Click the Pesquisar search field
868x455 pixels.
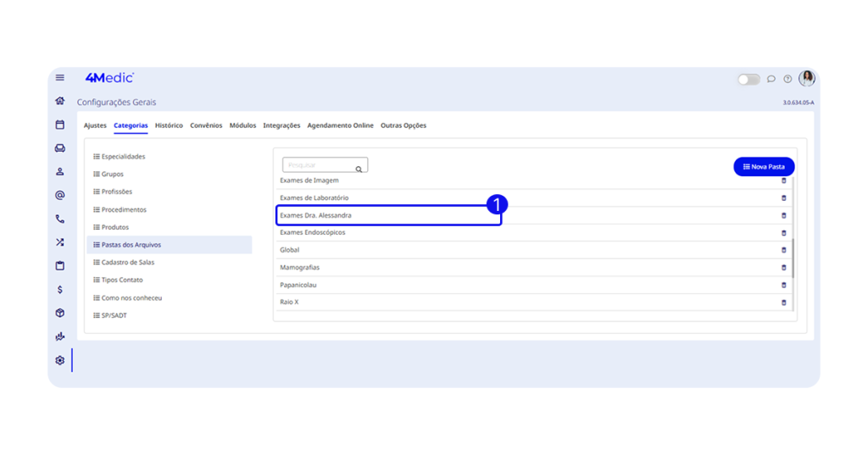click(320, 165)
